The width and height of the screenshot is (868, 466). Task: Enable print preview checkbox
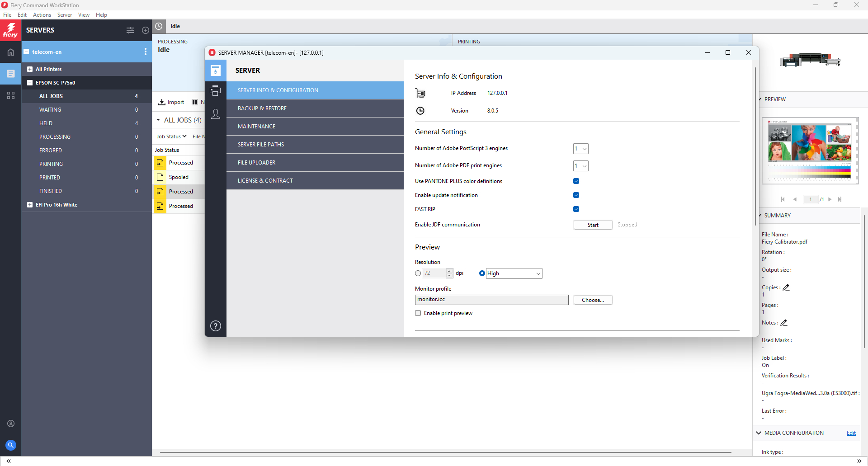(418, 313)
